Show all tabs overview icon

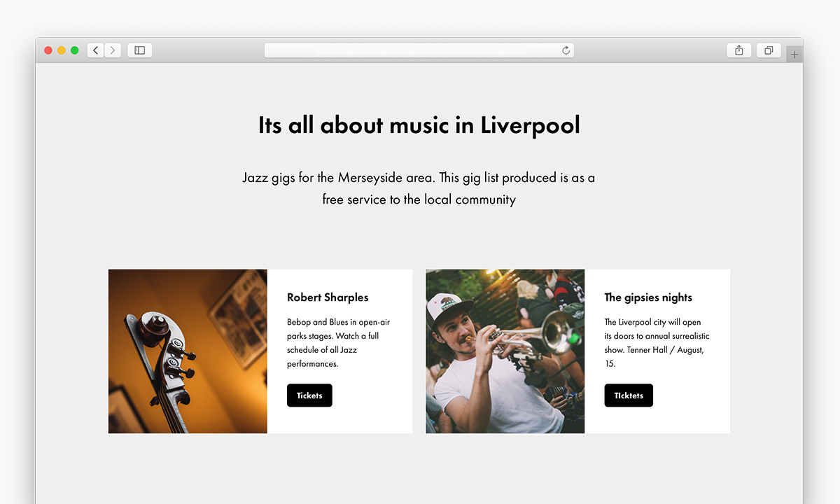click(x=769, y=50)
